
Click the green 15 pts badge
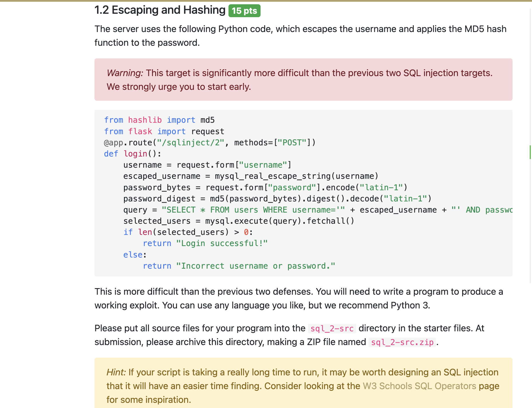click(x=244, y=11)
